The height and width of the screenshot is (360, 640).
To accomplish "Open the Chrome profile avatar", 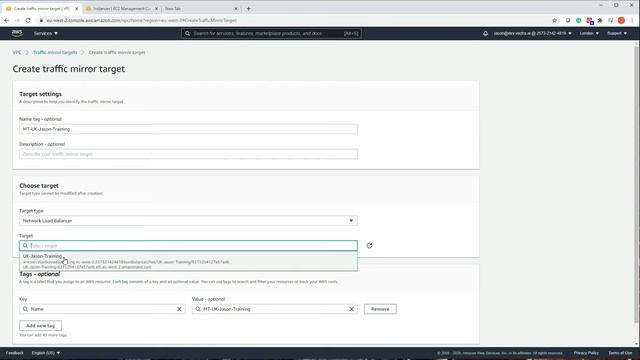I will [621, 20].
